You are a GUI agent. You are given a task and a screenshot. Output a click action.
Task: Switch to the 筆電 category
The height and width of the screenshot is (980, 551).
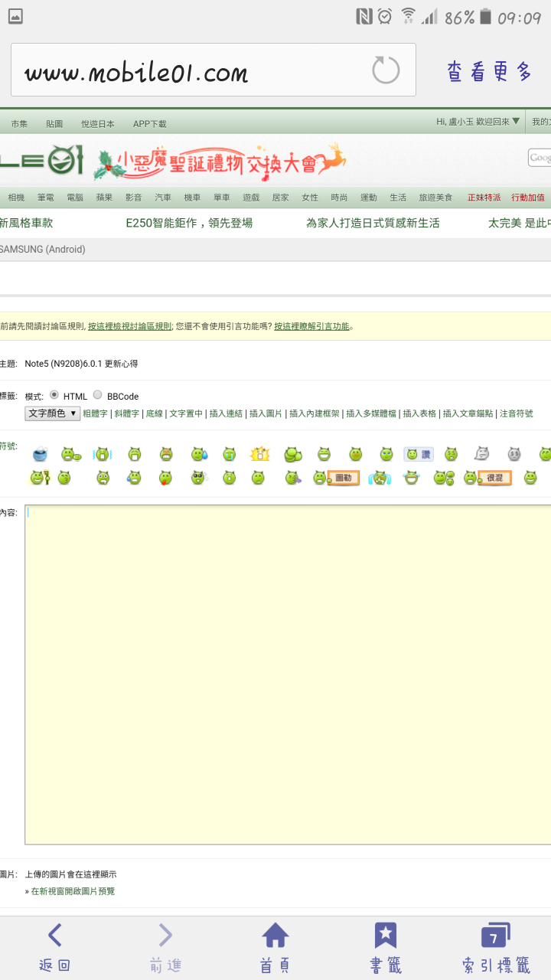[x=45, y=198]
